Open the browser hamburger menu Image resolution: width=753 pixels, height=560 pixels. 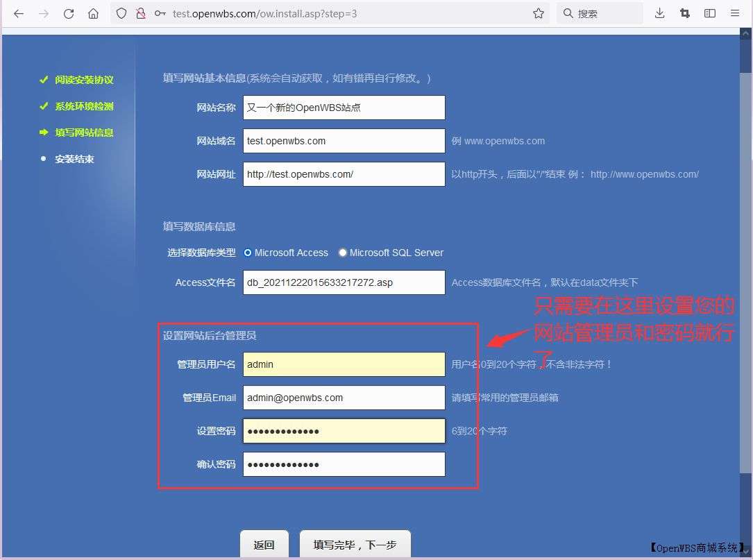[x=734, y=13]
